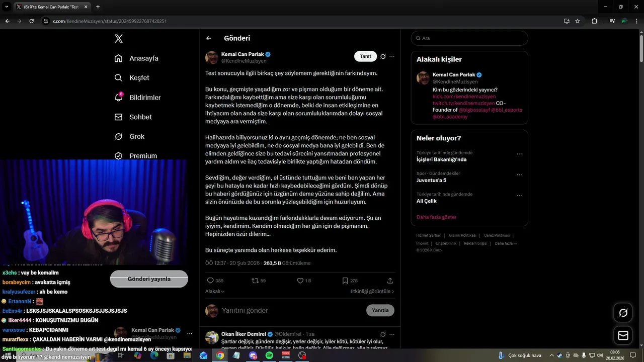Open more options for Juventus'a 5 trend
The height and width of the screenshot is (362, 644).
(519, 174)
